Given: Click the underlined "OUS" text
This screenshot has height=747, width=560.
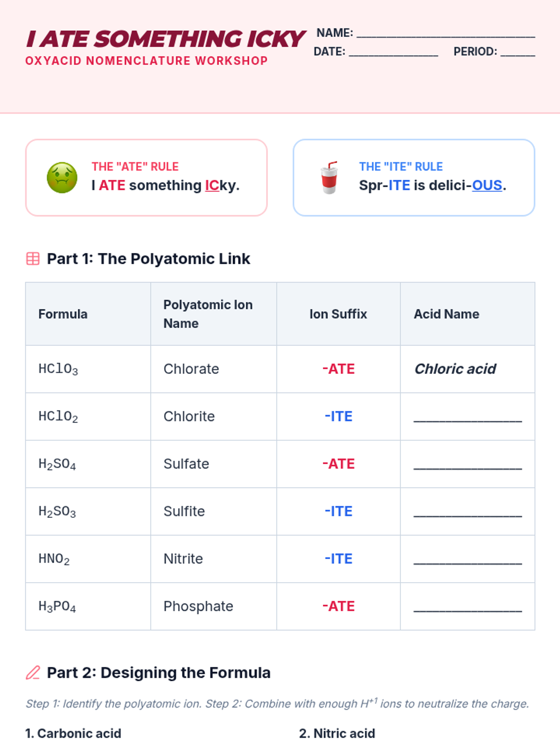Looking at the screenshot, I should pos(487,185).
